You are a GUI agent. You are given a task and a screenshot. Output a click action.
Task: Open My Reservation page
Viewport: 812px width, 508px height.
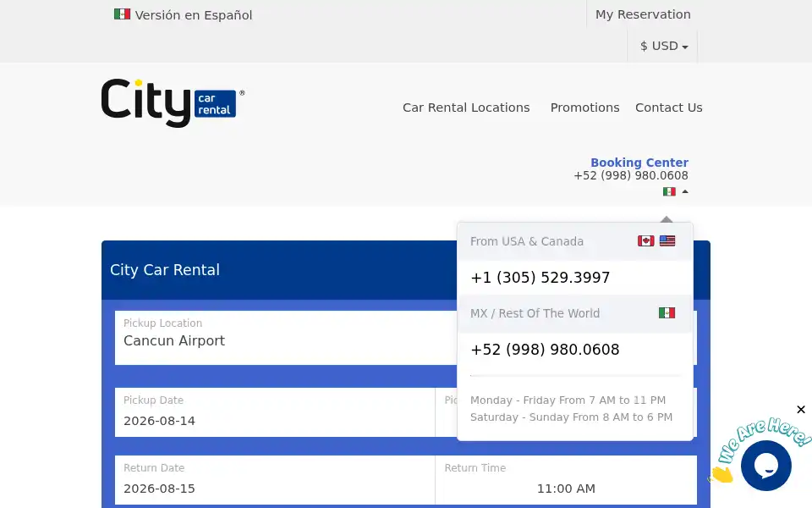[643, 14]
